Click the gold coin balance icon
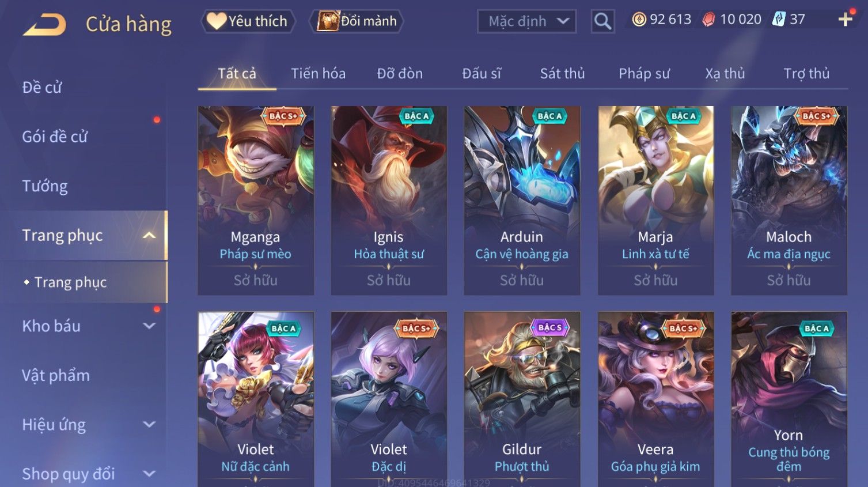Viewport: 868px width, 487px height. point(639,20)
